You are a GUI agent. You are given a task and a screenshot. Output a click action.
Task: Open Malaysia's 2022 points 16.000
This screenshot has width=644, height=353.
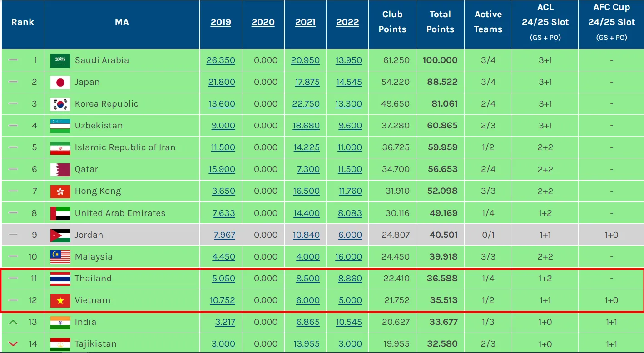pyautogui.click(x=348, y=257)
